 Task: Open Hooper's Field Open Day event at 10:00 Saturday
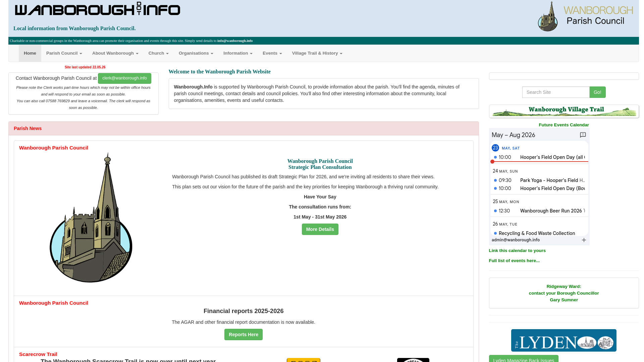click(539, 157)
